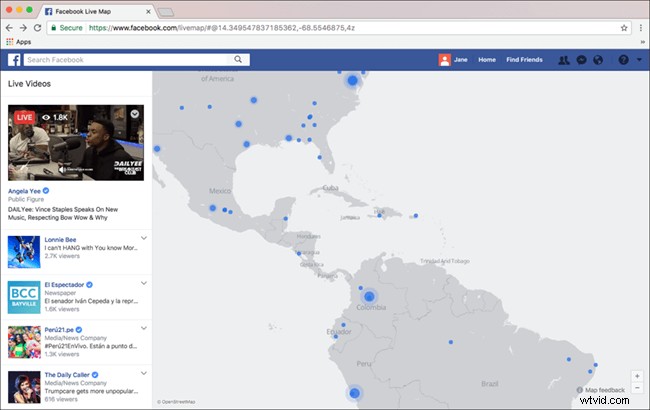This screenshot has height=410, width=650.
Task: Zoom in on the live map
Action: point(637,376)
